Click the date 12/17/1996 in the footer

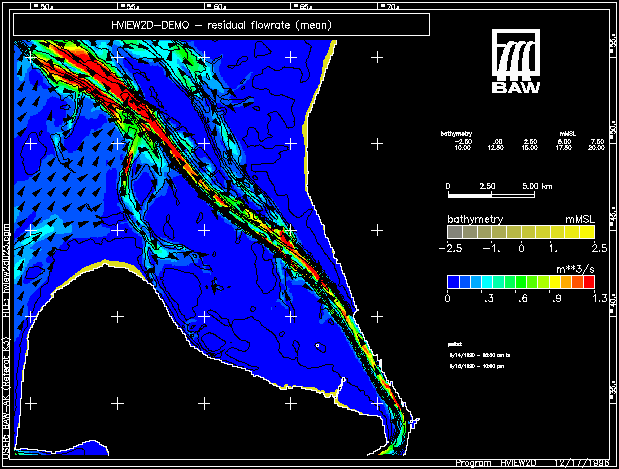pyautogui.click(x=581, y=463)
